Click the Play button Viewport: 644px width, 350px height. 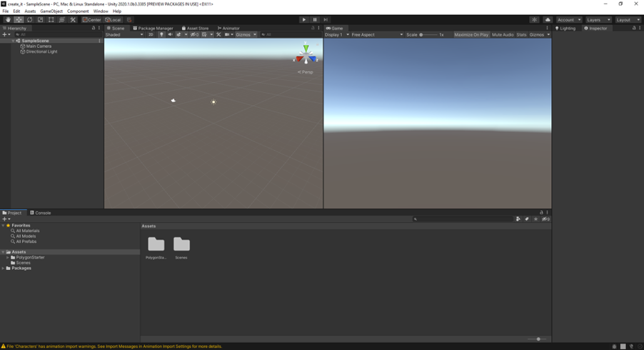click(304, 20)
